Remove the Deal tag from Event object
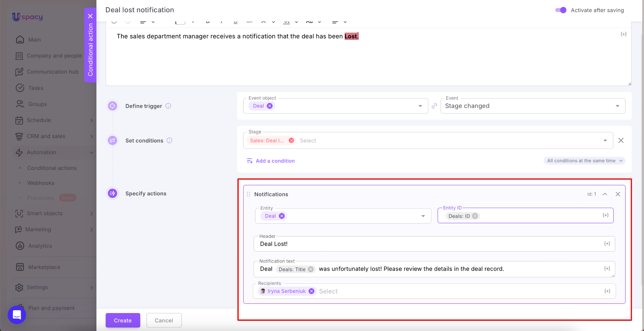The height and width of the screenshot is (331, 644). [269, 106]
